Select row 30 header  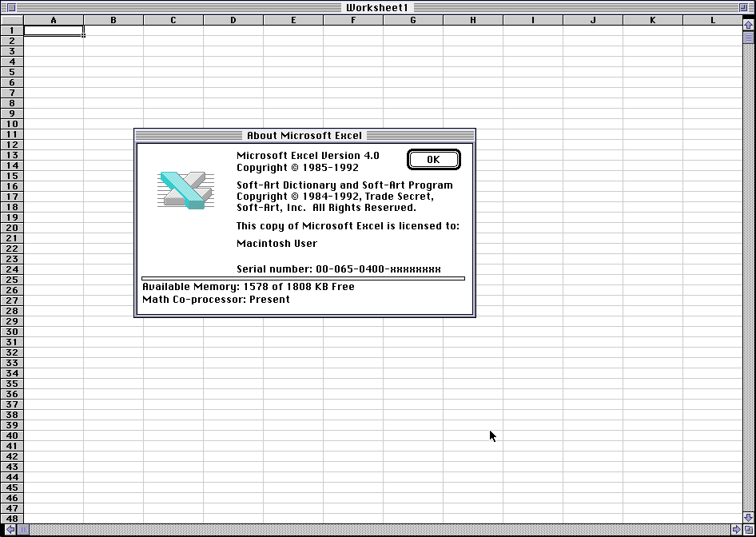tap(12, 332)
